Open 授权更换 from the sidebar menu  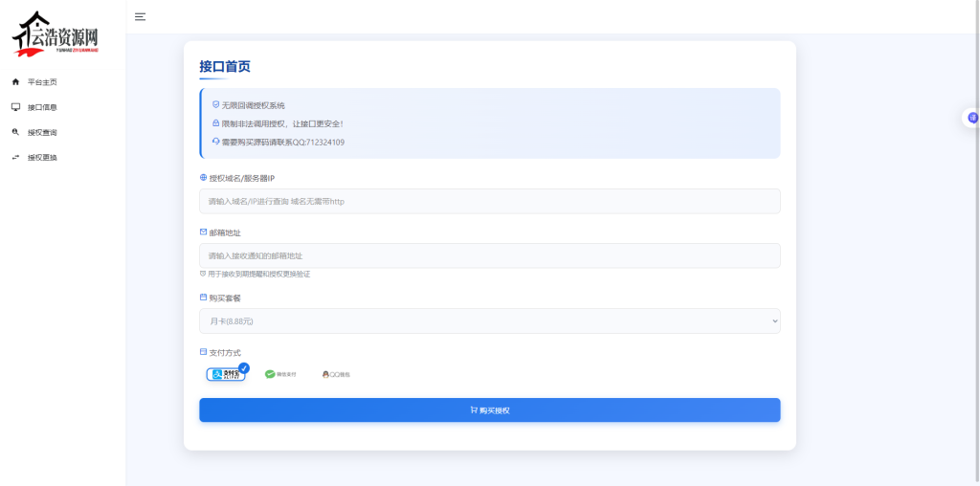(x=42, y=157)
